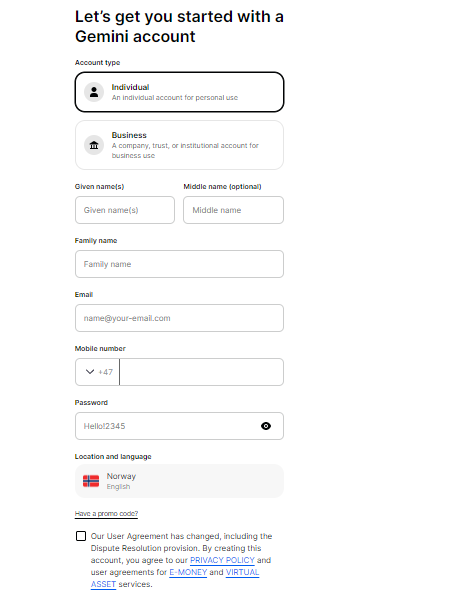
Task: Open the +47 country code selector
Action: [x=98, y=372]
